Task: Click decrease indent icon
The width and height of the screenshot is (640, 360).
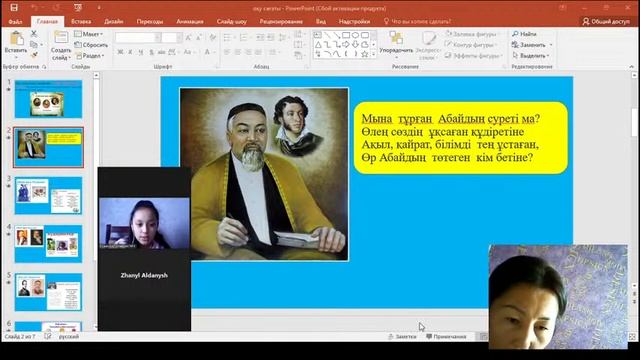Action: (x=260, y=38)
